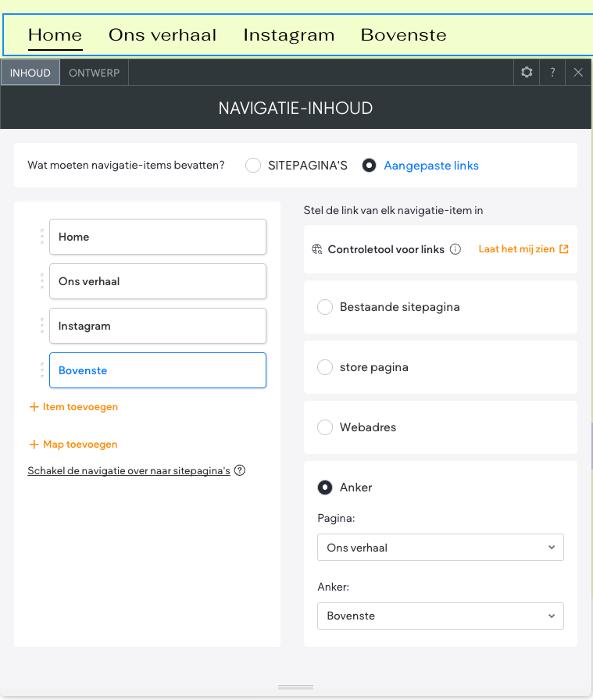Open the Pagina dropdown showing Ons verhaal
The image size is (593, 700).
[440, 548]
